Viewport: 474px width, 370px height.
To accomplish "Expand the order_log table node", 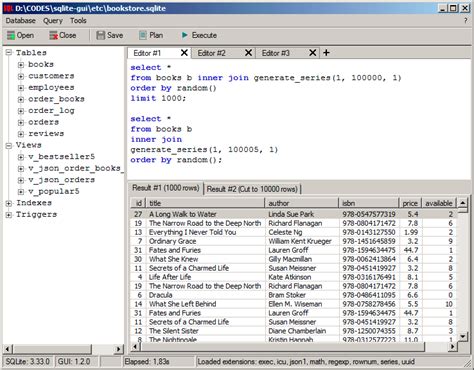I will pyautogui.click(x=21, y=111).
